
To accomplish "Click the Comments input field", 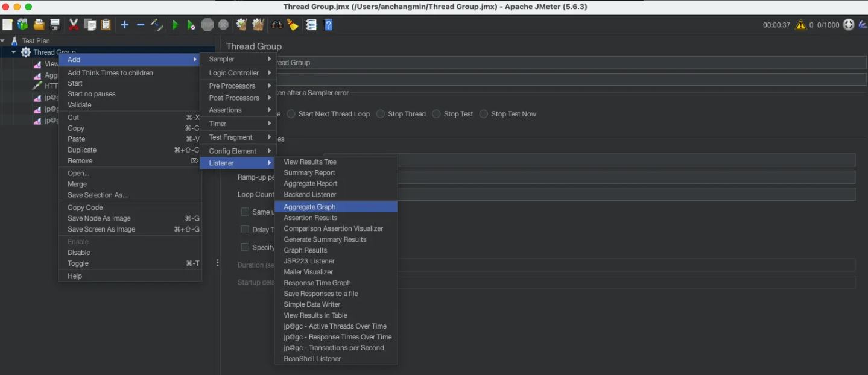I will [571, 80].
